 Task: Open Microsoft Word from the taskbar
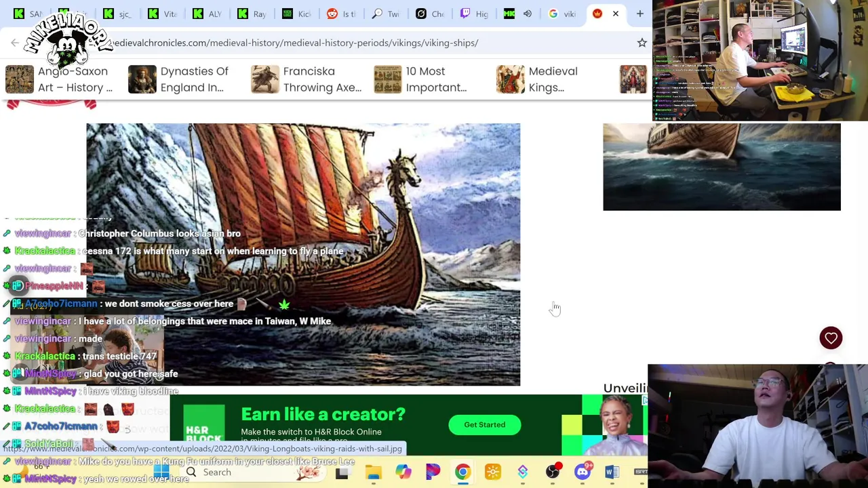[x=612, y=472]
